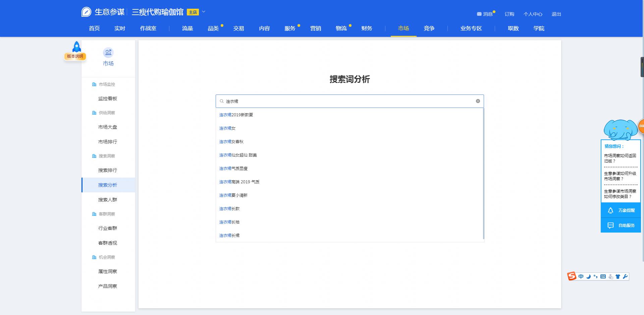Viewport: 644px width, 315px height.
Task: Switch to the 竞争 navigation tab
Action: [x=429, y=28]
